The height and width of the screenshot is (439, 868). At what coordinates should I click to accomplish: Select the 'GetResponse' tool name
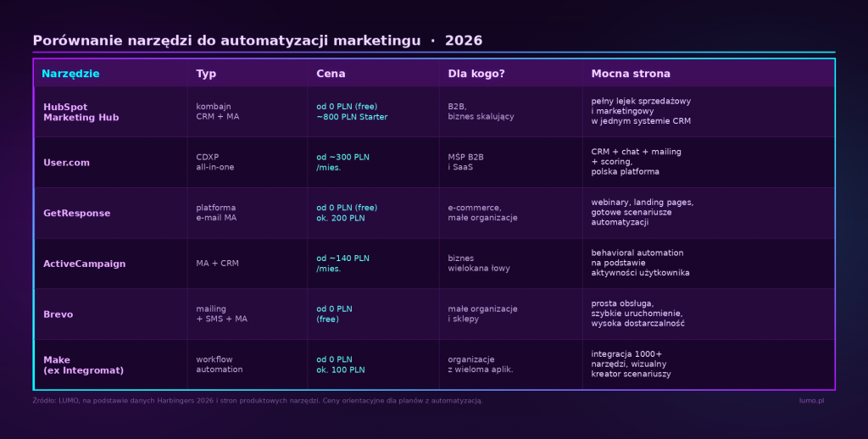pyautogui.click(x=77, y=213)
